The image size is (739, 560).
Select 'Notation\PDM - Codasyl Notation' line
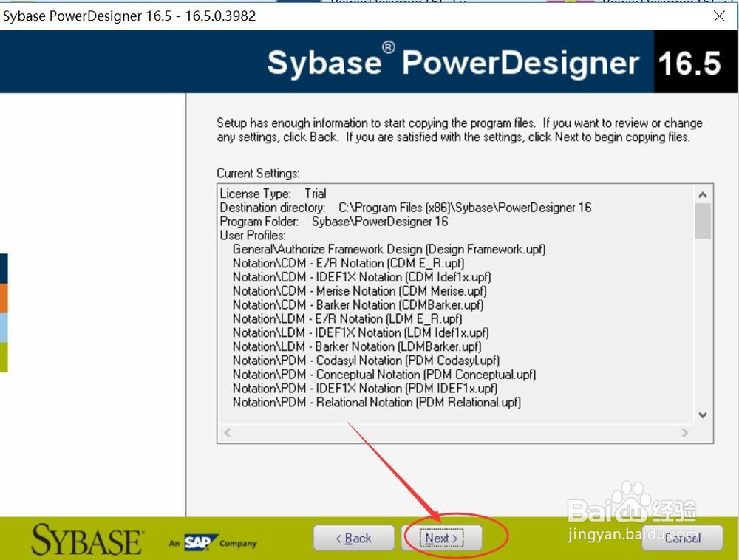click(x=366, y=361)
